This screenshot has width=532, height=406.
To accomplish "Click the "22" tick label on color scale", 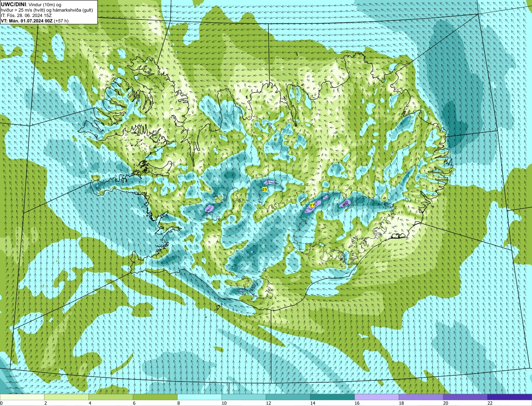I will [x=490, y=403].
